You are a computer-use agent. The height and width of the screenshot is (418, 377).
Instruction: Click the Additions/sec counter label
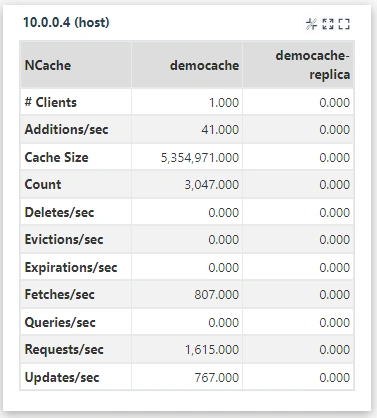pos(66,129)
